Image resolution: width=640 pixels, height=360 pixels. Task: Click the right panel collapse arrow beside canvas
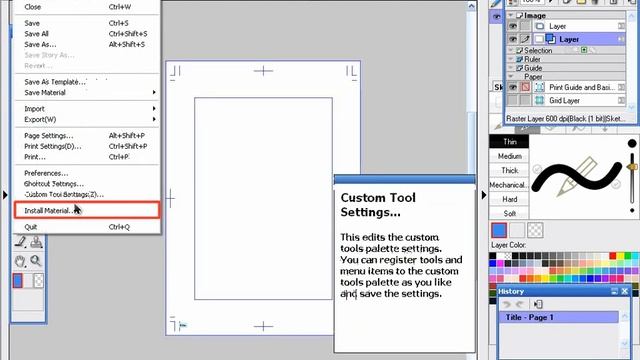(x=484, y=195)
